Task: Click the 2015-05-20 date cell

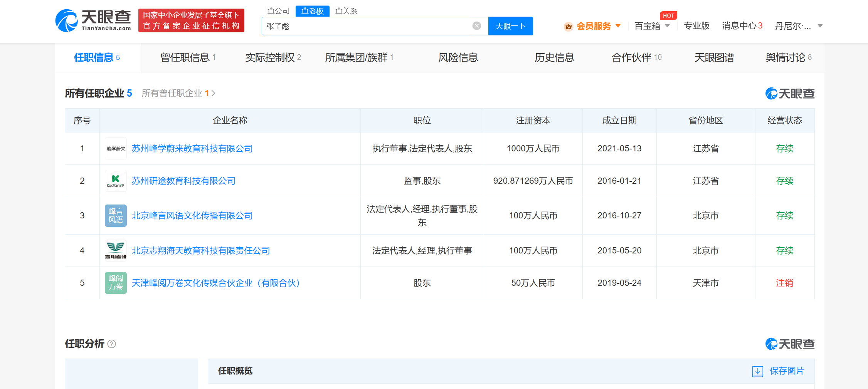Action: [619, 251]
